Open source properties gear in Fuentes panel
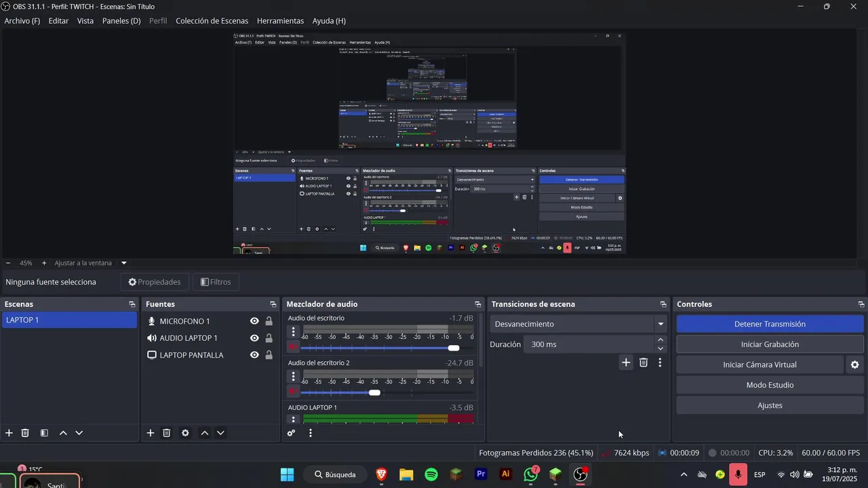Screen dimensions: 868x488 pos(185,433)
